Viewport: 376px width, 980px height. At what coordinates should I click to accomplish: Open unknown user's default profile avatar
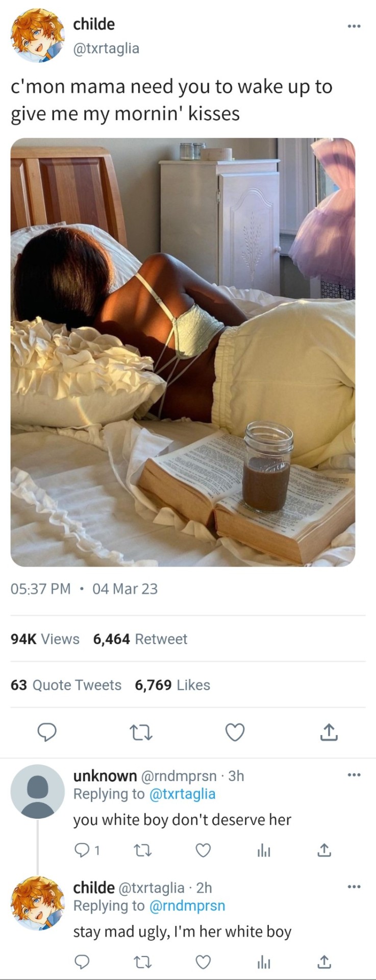37,792
